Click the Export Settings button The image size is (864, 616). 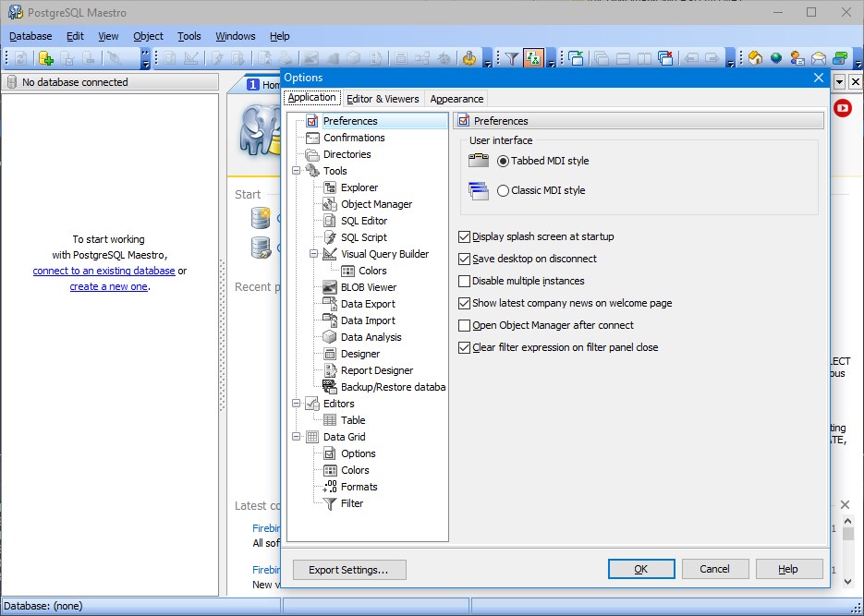[x=349, y=570]
